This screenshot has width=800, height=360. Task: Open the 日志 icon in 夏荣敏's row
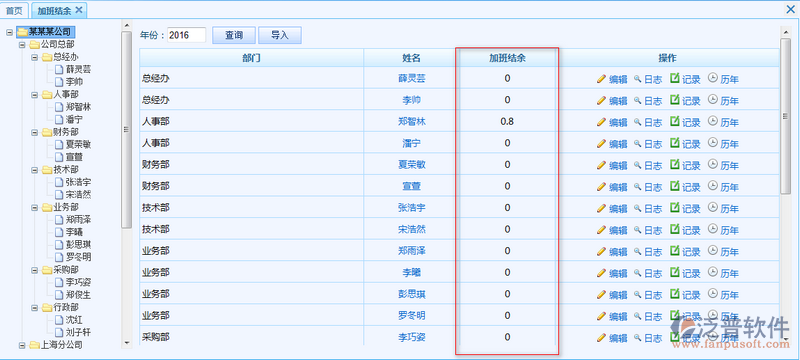tap(637, 165)
